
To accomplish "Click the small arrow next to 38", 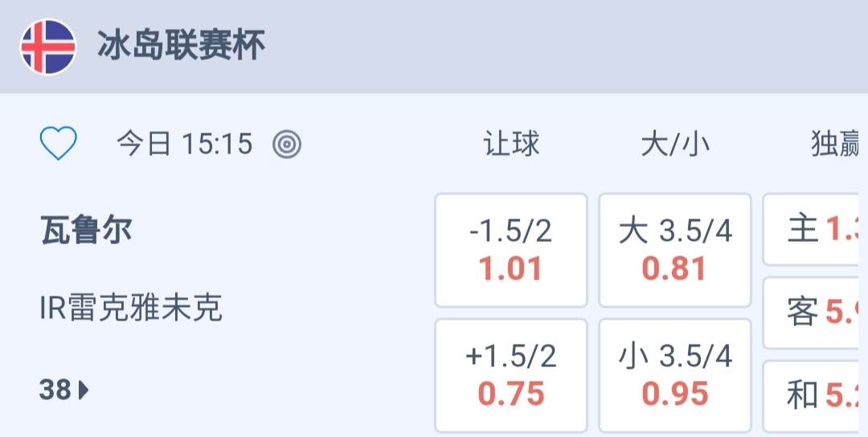I will pyautogui.click(x=84, y=391).
